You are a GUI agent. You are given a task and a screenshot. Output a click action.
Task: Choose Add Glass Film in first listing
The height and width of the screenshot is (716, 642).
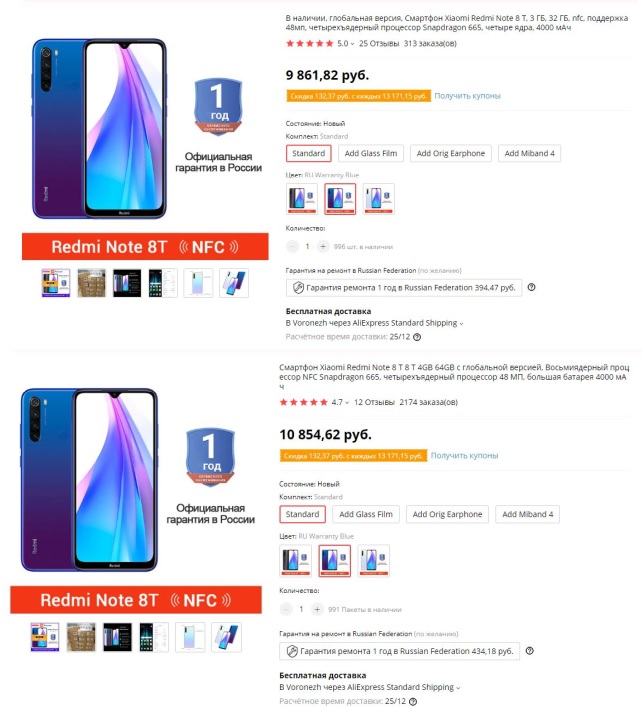(370, 153)
